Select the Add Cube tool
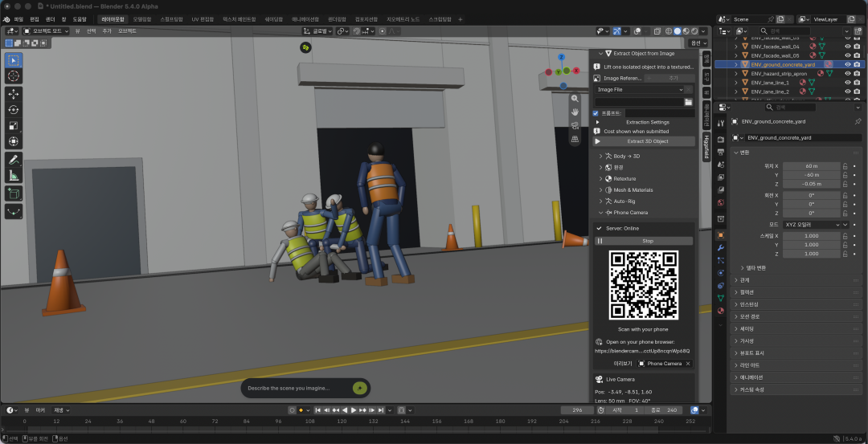Image resolution: width=868 pixels, height=444 pixels. [14, 193]
